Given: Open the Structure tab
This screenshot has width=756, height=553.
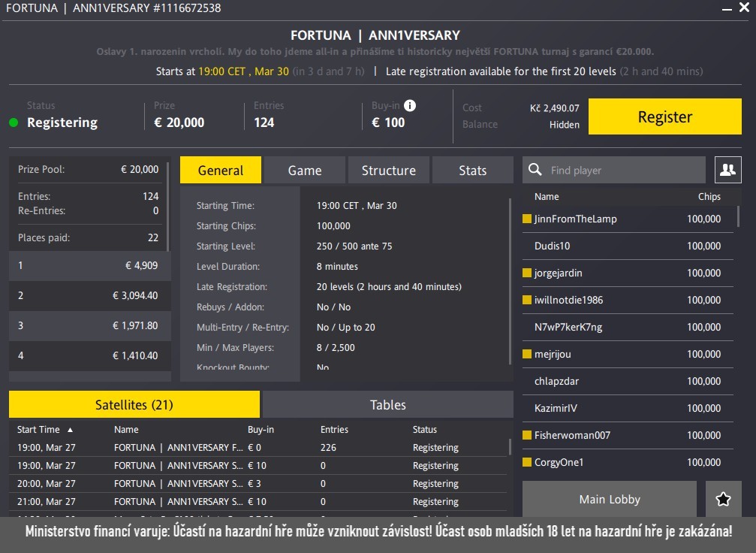Looking at the screenshot, I should click(388, 169).
